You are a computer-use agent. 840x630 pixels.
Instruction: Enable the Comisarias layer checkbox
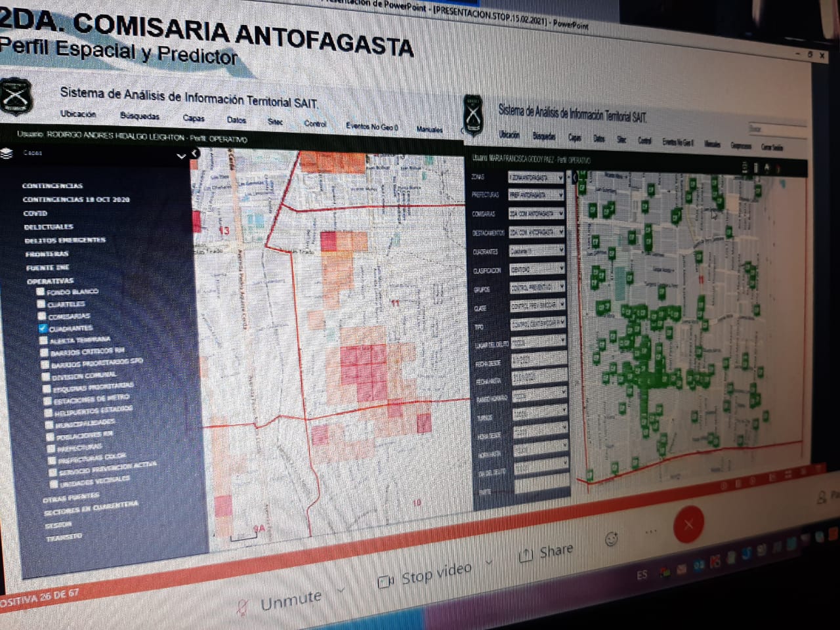43,316
